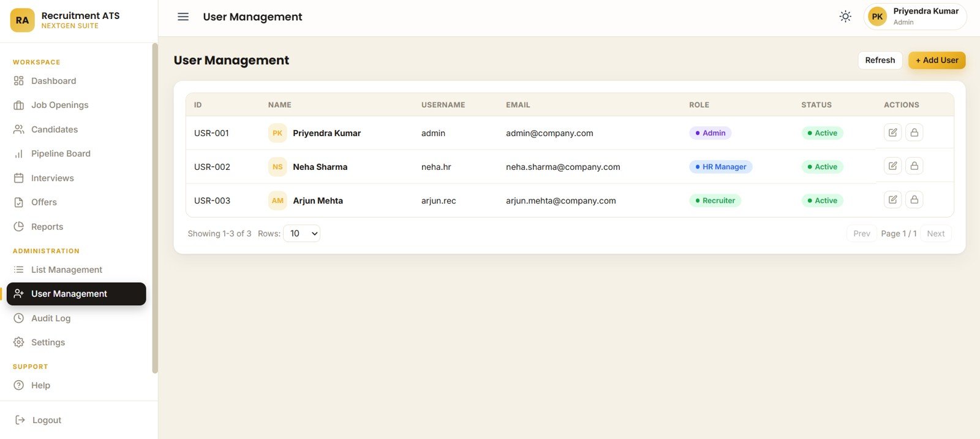Click the Admin role badge
980x439 pixels.
[710, 133]
